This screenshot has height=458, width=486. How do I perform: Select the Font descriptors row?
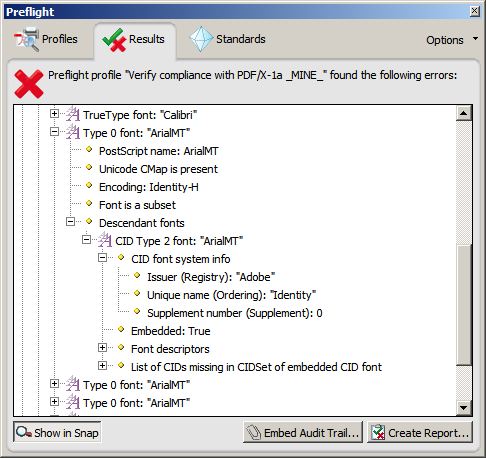(x=170, y=349)
